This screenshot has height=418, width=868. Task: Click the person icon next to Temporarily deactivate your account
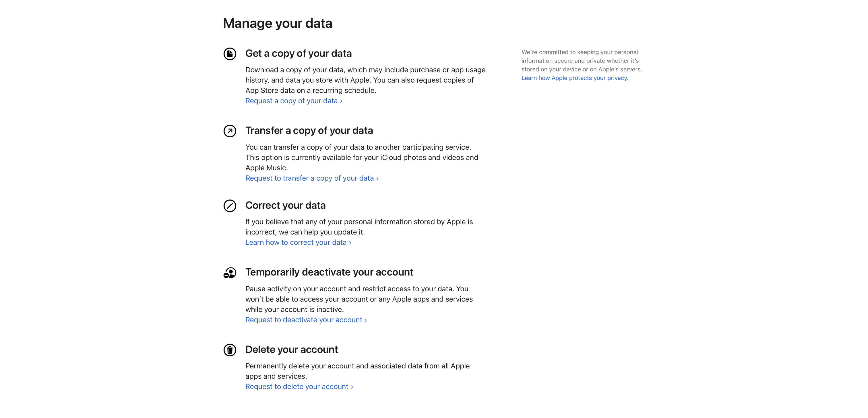pos(229,274)
